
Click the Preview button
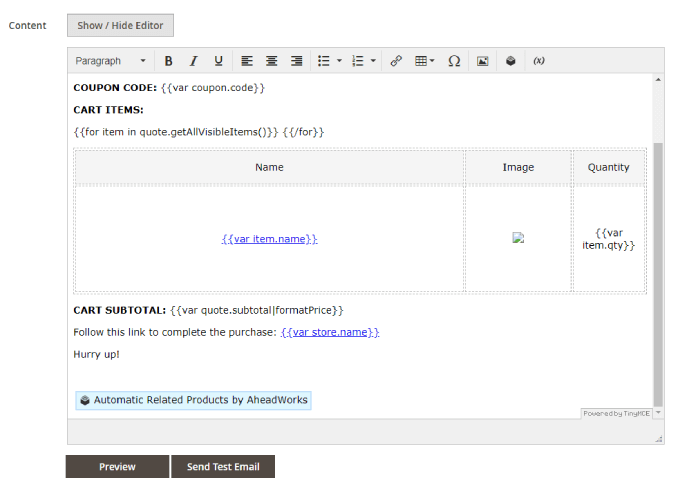117,467
